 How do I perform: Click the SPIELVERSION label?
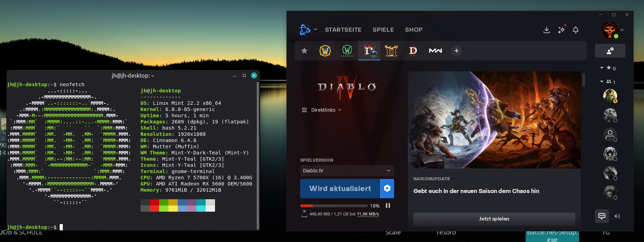click(316, 160)
